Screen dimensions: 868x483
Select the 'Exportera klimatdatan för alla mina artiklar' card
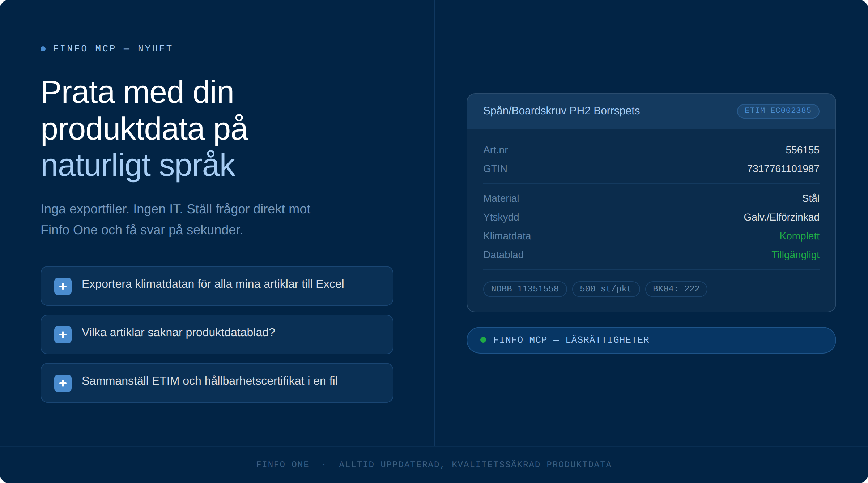(x=217, y=286)
